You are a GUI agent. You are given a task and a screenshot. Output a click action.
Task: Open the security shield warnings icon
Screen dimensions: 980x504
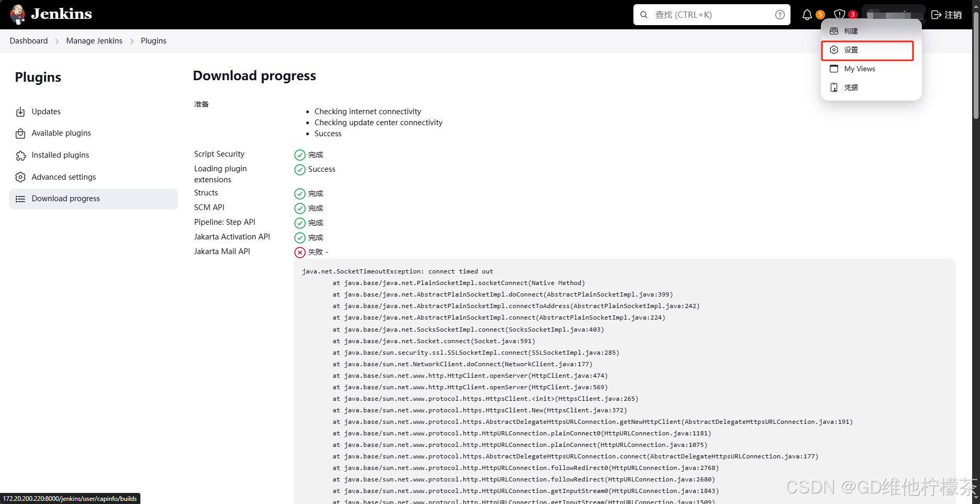[x=840, y=15]
